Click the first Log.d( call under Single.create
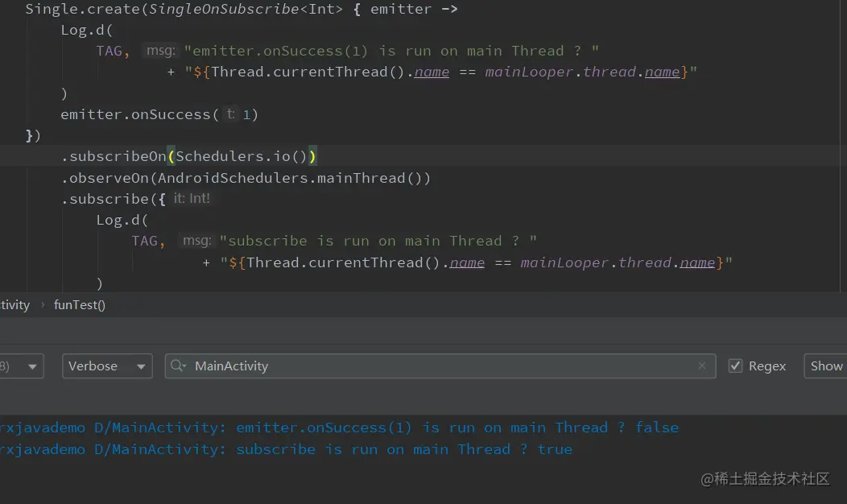 pos(86,31)
